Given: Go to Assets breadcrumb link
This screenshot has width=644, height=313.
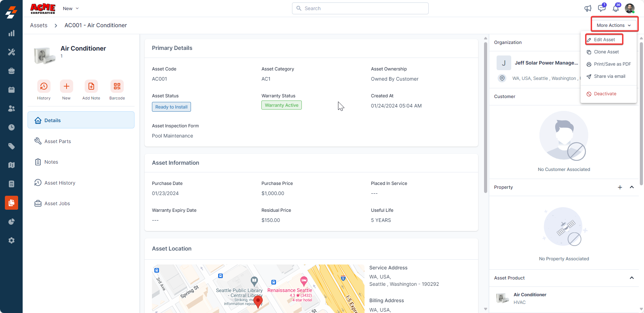Looking at the screenshot, I should tap(39, 25).
